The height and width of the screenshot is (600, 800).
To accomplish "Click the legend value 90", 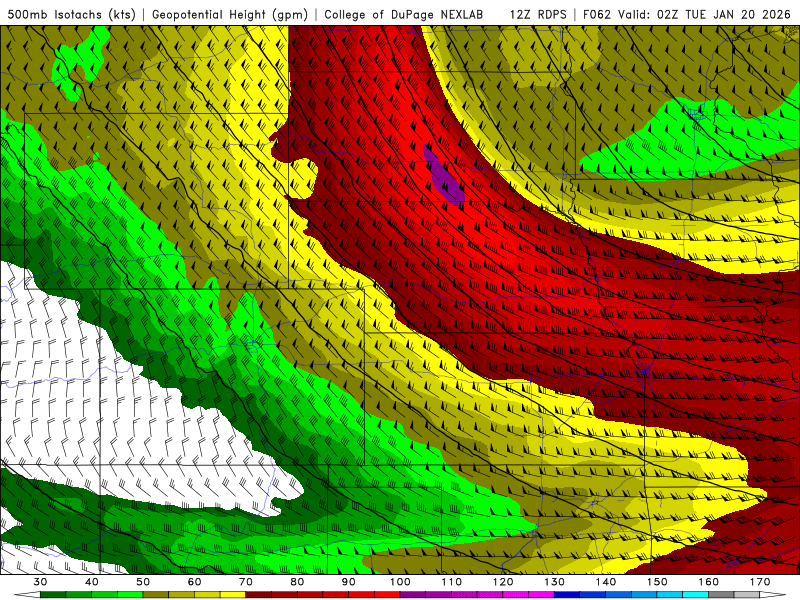I will click(x=349, y=582).
